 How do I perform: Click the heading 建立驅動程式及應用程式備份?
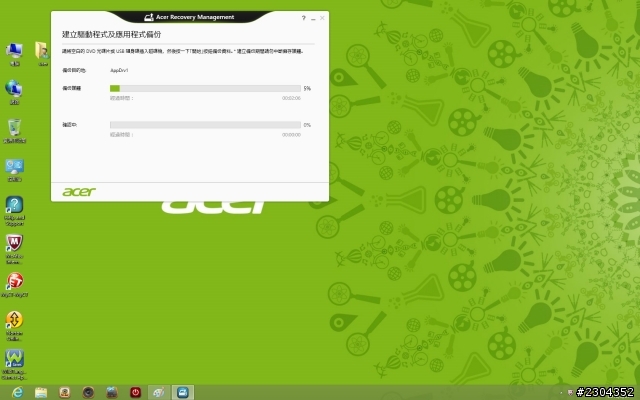tap(111, 34)
